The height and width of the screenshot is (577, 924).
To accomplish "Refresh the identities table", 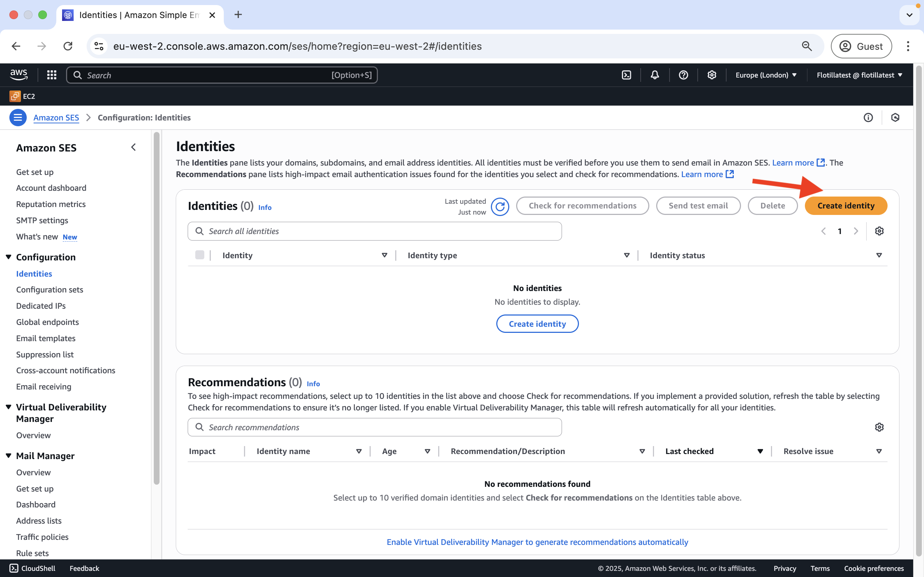I will [500, 206].
